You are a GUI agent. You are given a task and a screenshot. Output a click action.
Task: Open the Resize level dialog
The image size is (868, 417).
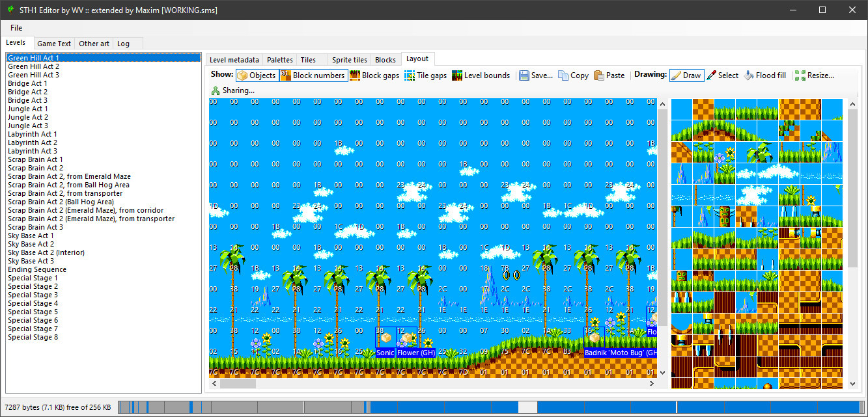pyautogui.click(x=814, y=75)
